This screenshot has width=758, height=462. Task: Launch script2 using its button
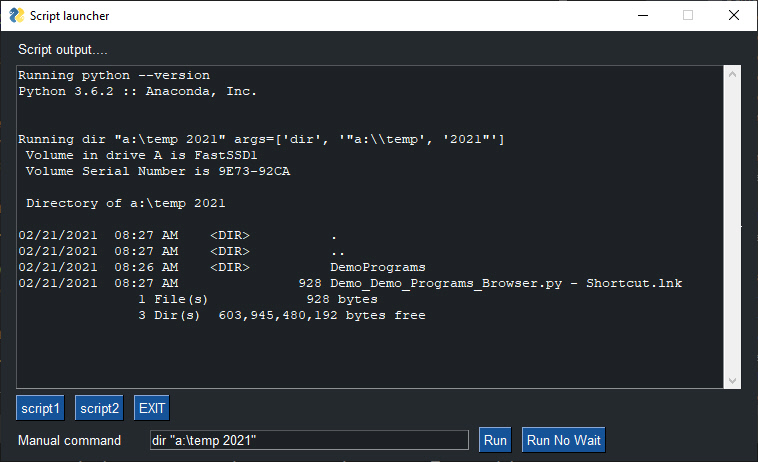click(100, 408)
